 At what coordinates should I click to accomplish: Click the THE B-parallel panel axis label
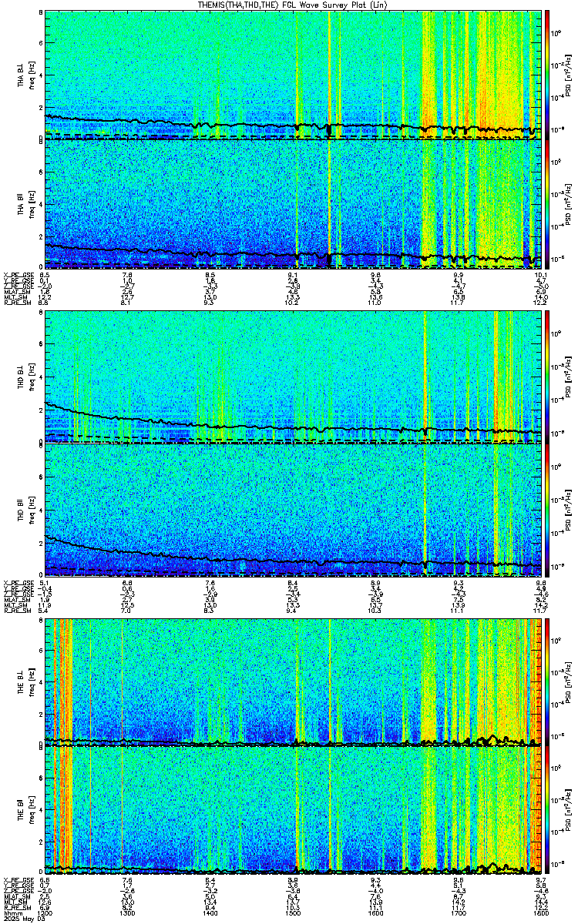coord(22,810)
